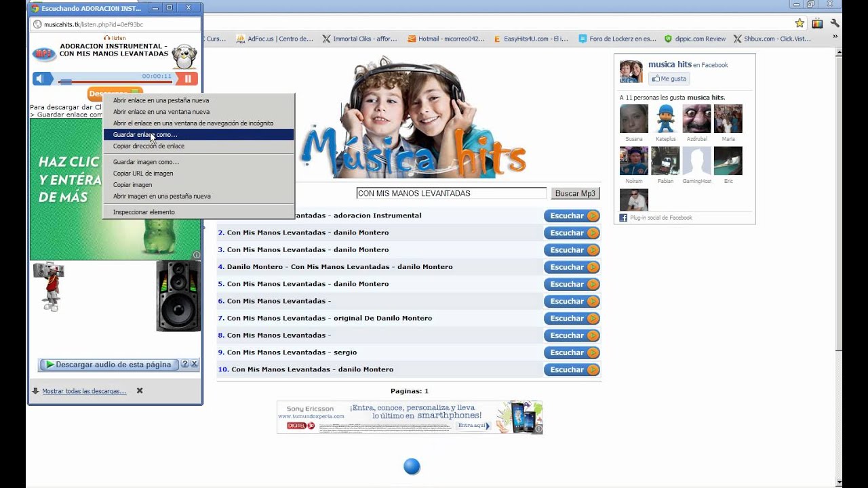Bookmark this page with the star icon

800,24
